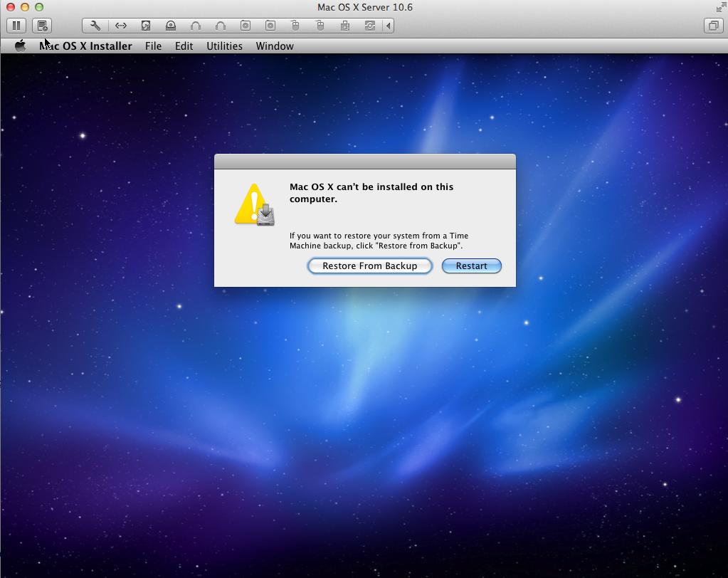Open the Edit menu
Screen dimensions: 728x578
(184, 46)
